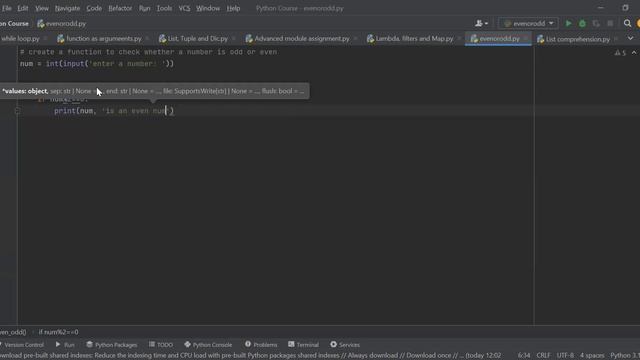Image resolution: width=640 pixels, height=360 pixels.
Task: Open the Problems tool window
Action: coord(261,345)
